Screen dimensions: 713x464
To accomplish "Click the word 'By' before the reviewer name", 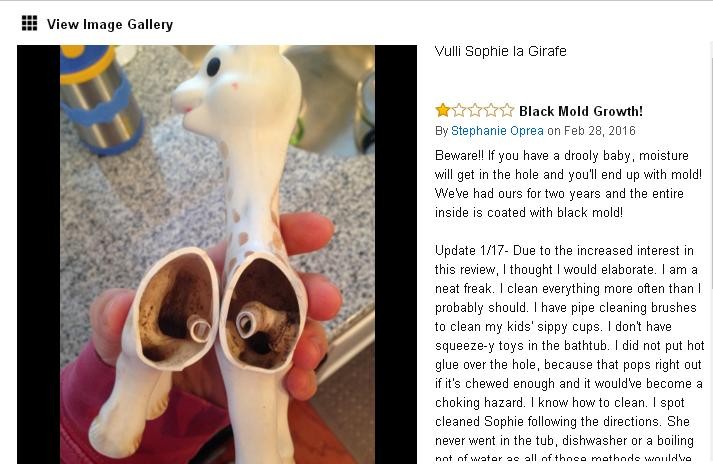I will pyautogui.click(x=442, y=131).
